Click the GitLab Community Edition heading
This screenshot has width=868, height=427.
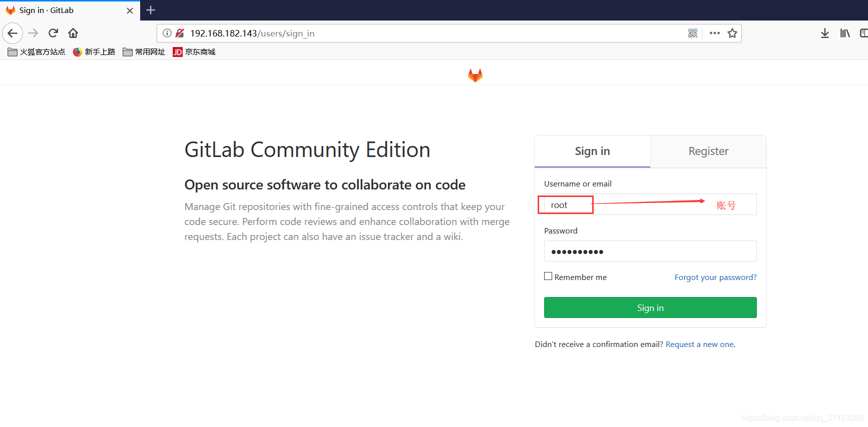pos(307,150)
